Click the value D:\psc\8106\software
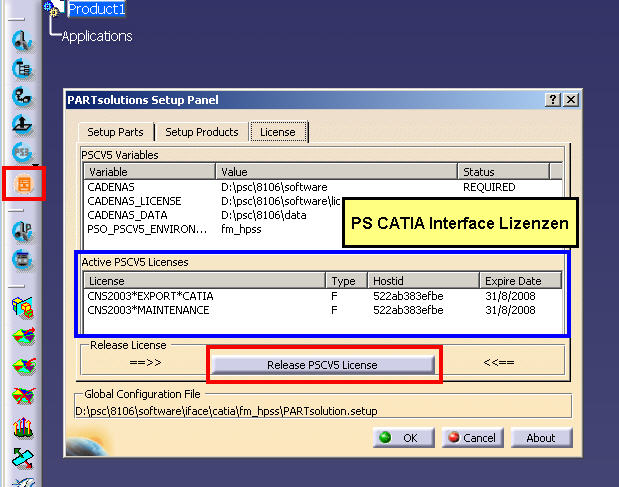Screen dimensions: 619x487 click(x=274, y=187)
